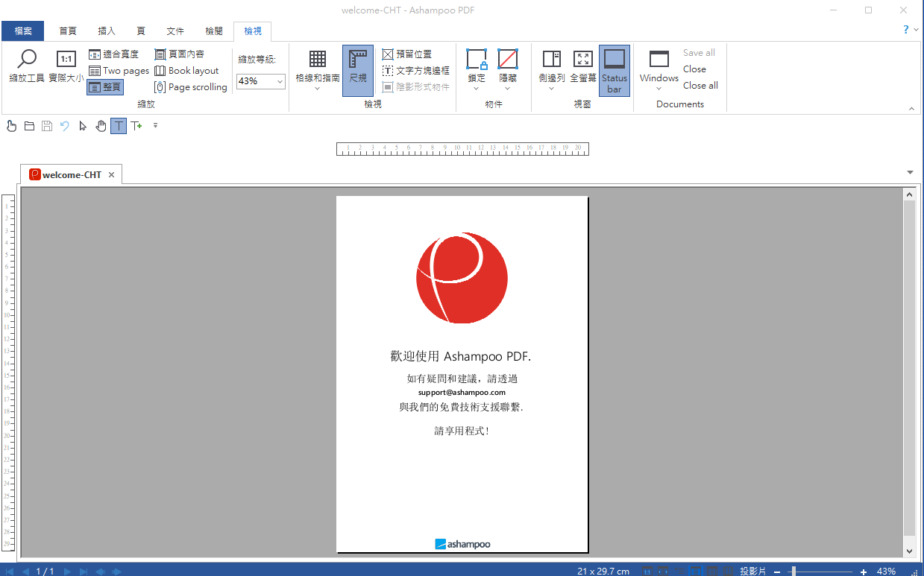Switch to the 首頁 ribbon tab
924x576 pixels.
[68, 31]
